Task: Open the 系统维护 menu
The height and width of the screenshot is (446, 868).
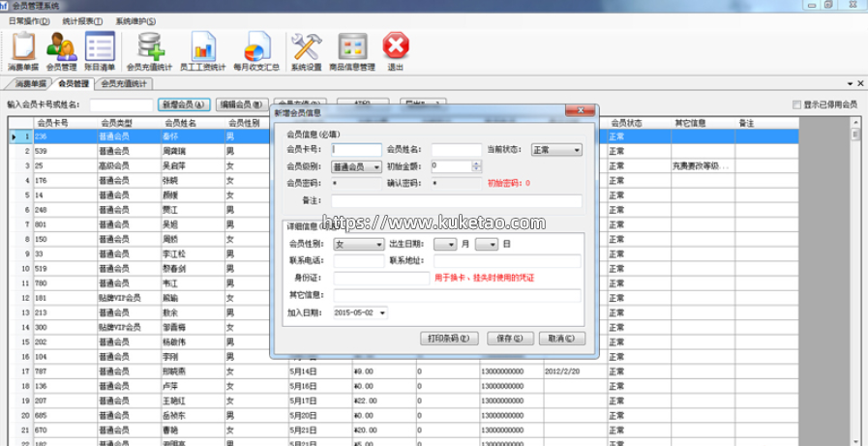Action: pyautogui.click(x=135, y=21)
